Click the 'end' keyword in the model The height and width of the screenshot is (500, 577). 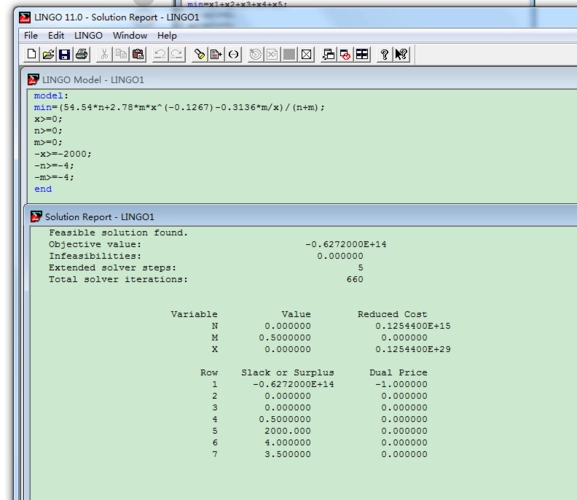click(x=43, y=189)
